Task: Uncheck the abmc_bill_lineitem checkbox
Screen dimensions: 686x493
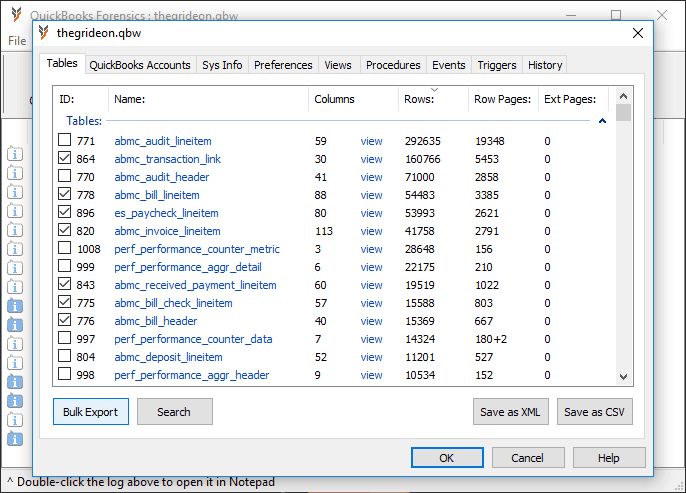Action: [x=64, y=193]
